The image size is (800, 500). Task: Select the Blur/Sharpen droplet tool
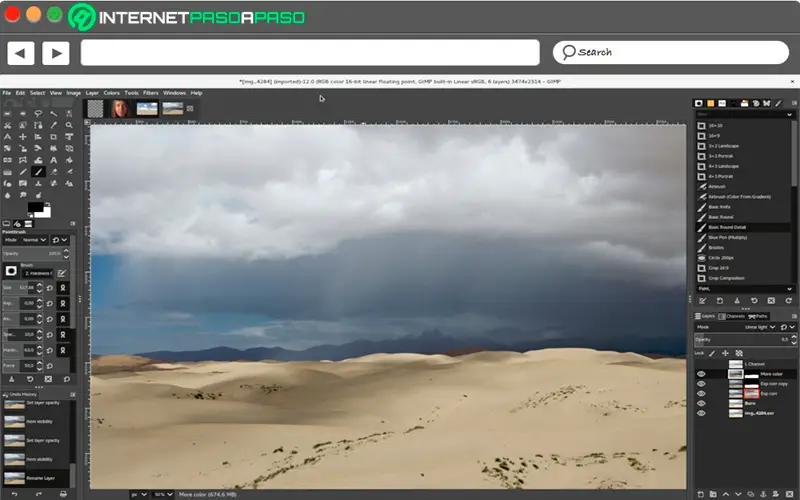(x=7, y=195)
